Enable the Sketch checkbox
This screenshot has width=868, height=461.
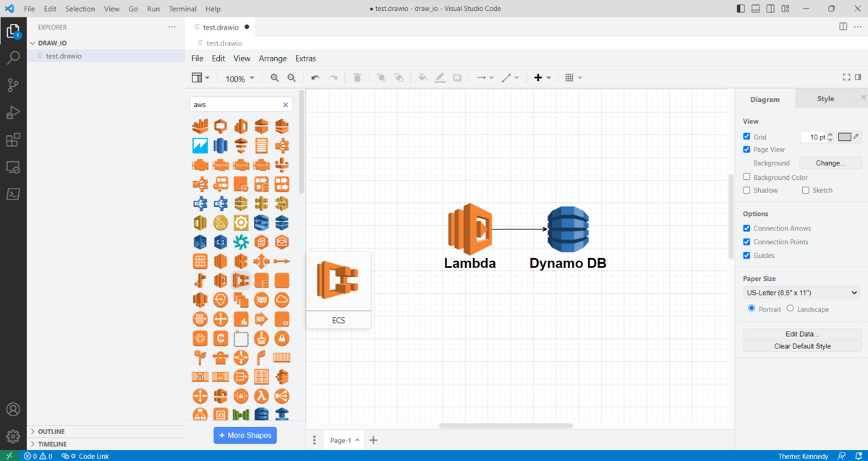click(x=805, y=190)
